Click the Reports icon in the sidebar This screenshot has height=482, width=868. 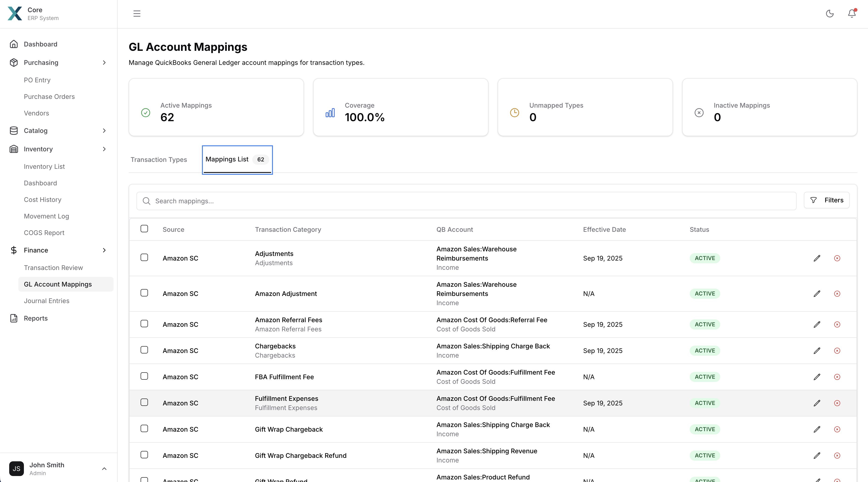[x=14, y=318]
